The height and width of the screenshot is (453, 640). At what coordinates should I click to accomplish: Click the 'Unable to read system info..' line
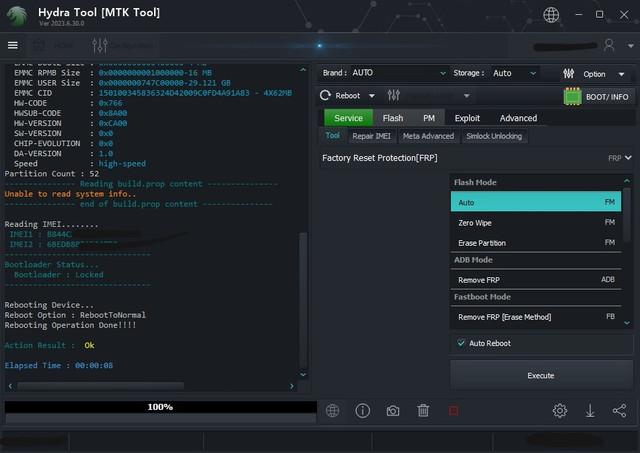click(x=70, y=194)
